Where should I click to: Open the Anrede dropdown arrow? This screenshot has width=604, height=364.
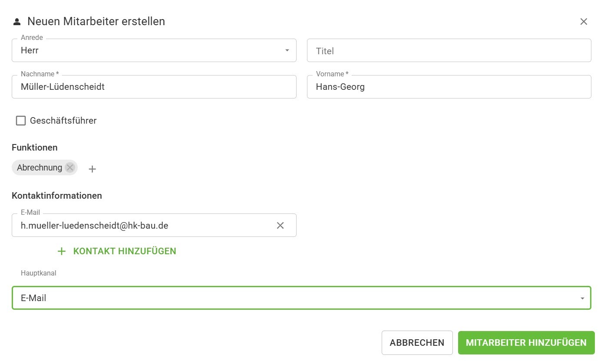pos(287,50)
